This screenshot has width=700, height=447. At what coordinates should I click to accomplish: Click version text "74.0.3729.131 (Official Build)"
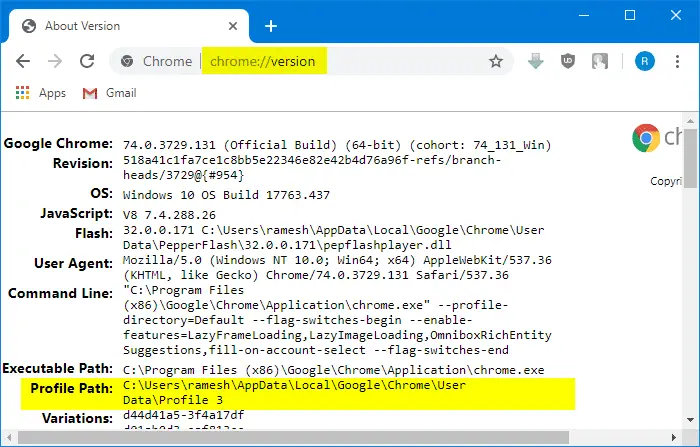tap(230, 145)
